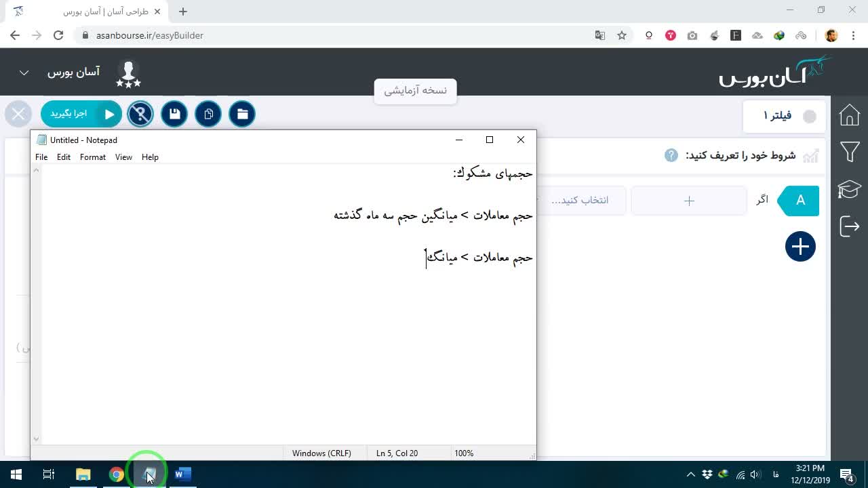Click Notepad scrollbar up arrow
Viewport: 868px width, 488px height.
coord(37,170)
